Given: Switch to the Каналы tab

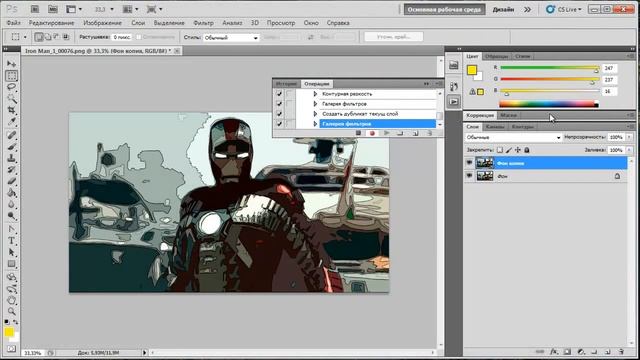Looking at the screenshot, I should (x=495, y=127).
